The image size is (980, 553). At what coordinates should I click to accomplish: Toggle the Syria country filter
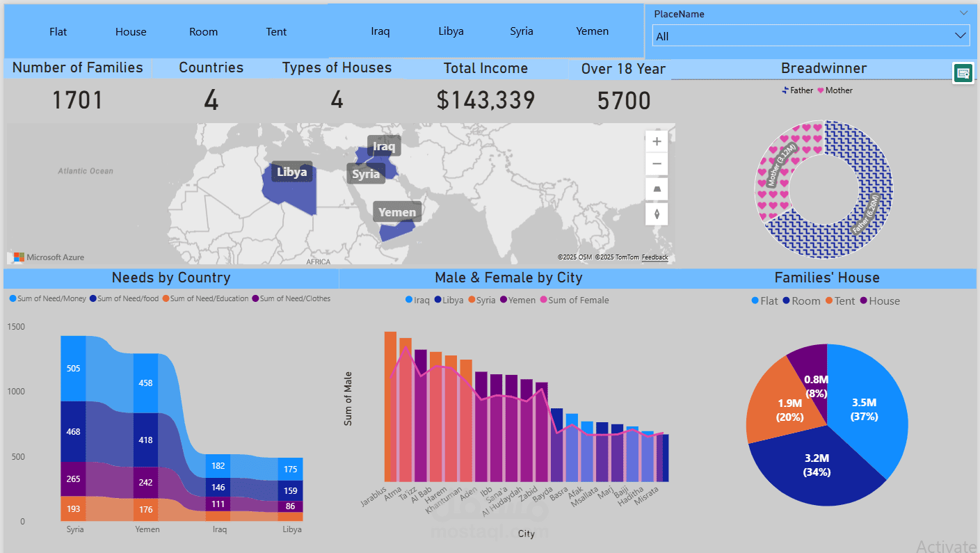click(x=522, y=31)
